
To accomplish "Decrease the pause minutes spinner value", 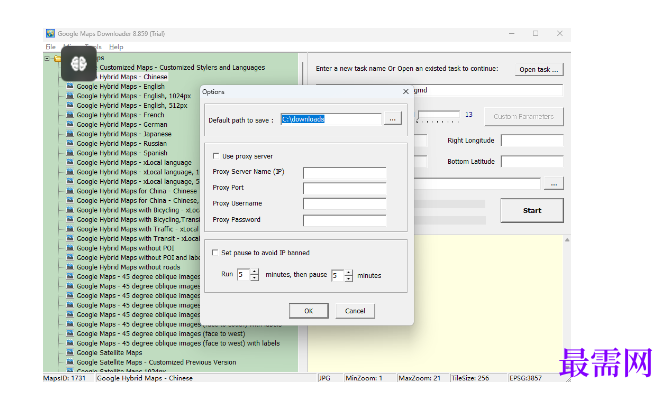I will tap(349, 278).
